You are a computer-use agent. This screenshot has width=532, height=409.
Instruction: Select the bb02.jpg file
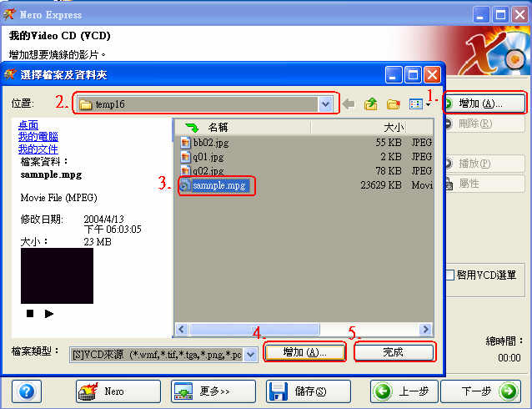pyautogui.click(x=209, y=143)
